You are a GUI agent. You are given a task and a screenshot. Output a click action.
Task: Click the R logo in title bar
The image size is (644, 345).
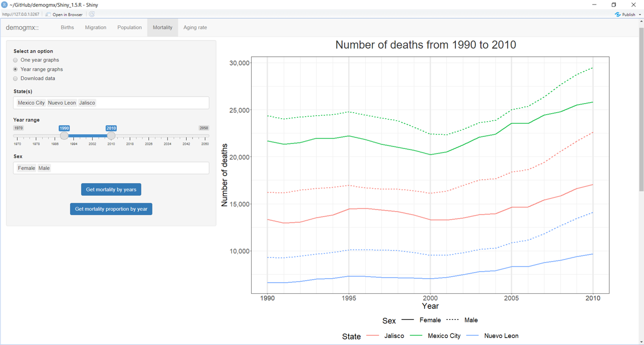[5, 5]
